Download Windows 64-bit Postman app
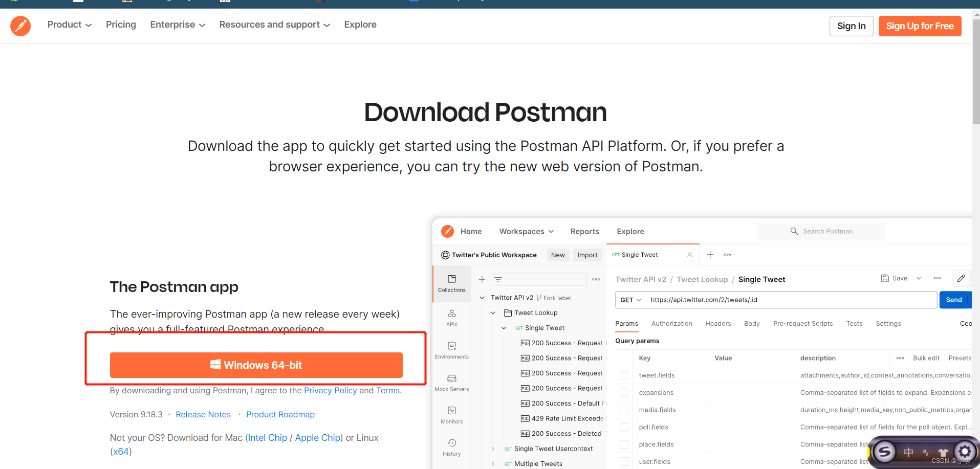The height and width of the screenshot is (469, 980). (x=256, y=365)
